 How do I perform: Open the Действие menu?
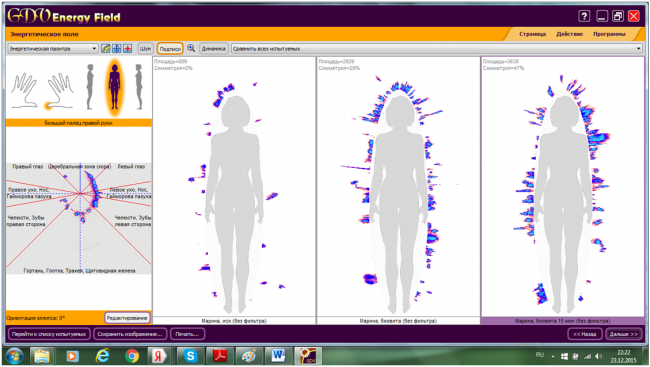(570, 34)
